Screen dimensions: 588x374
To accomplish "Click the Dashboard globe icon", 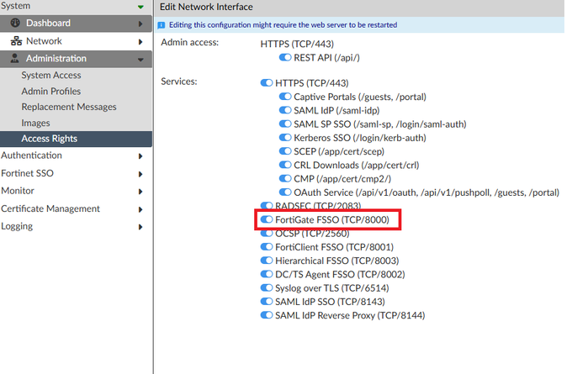I will tap(16, 23).
